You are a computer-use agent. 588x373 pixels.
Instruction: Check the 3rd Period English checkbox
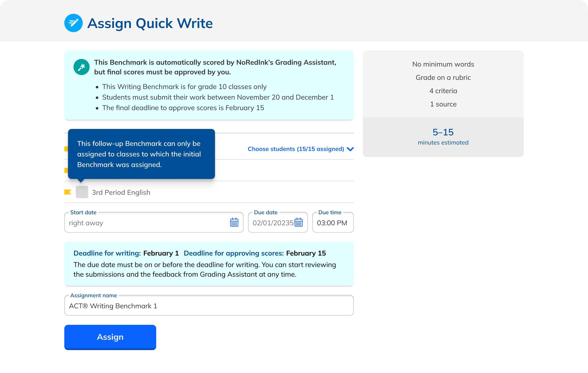[x=82, y=192]
